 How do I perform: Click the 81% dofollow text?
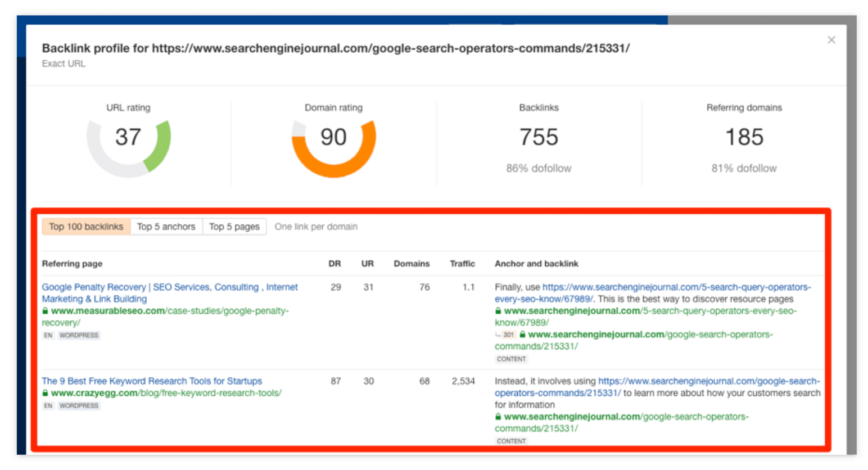[x=744, y=168]
